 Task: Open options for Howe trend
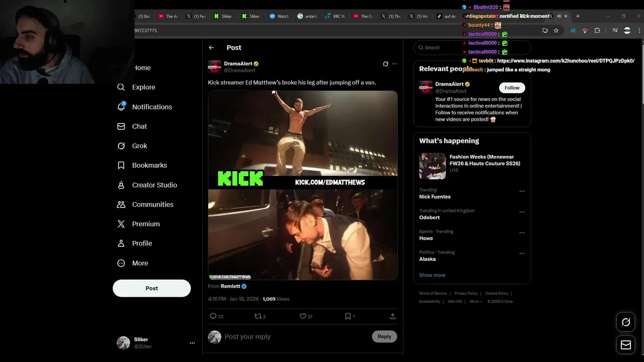522,233
